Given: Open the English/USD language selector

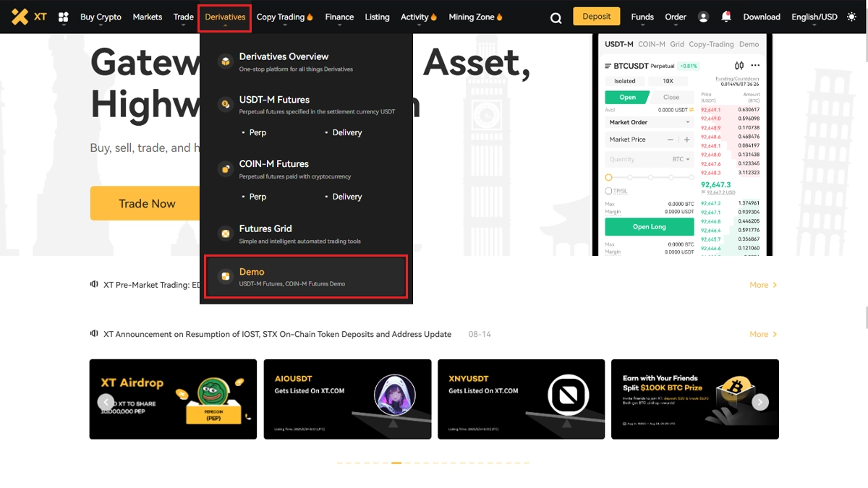Looking at the screenshot, I should click(x=814, y=17).
